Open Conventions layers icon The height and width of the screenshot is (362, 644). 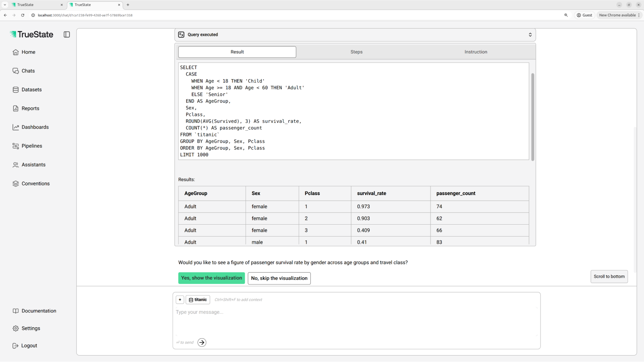pyautogui.click(x=15, y=184)
